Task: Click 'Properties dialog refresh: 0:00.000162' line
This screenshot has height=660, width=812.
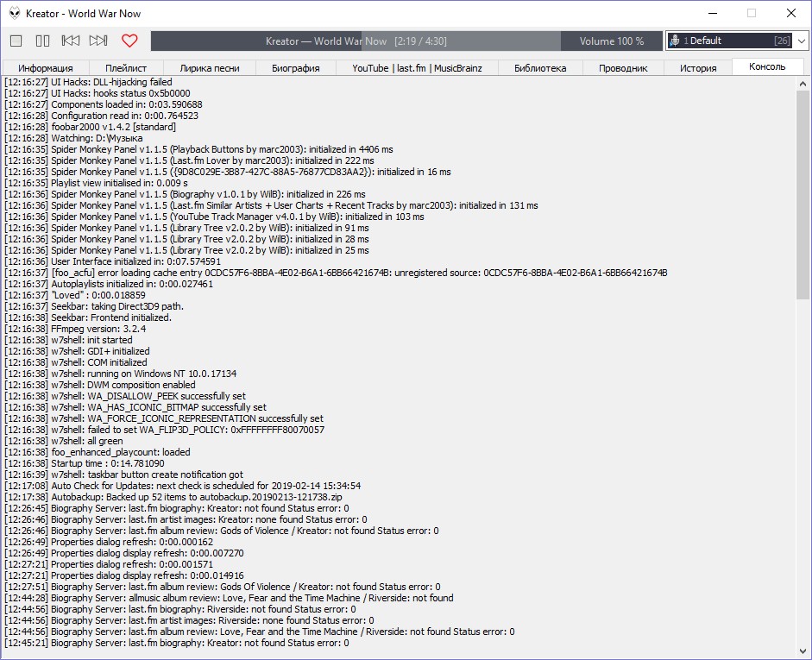Action: pyautogui.click(x=109, y=542)
